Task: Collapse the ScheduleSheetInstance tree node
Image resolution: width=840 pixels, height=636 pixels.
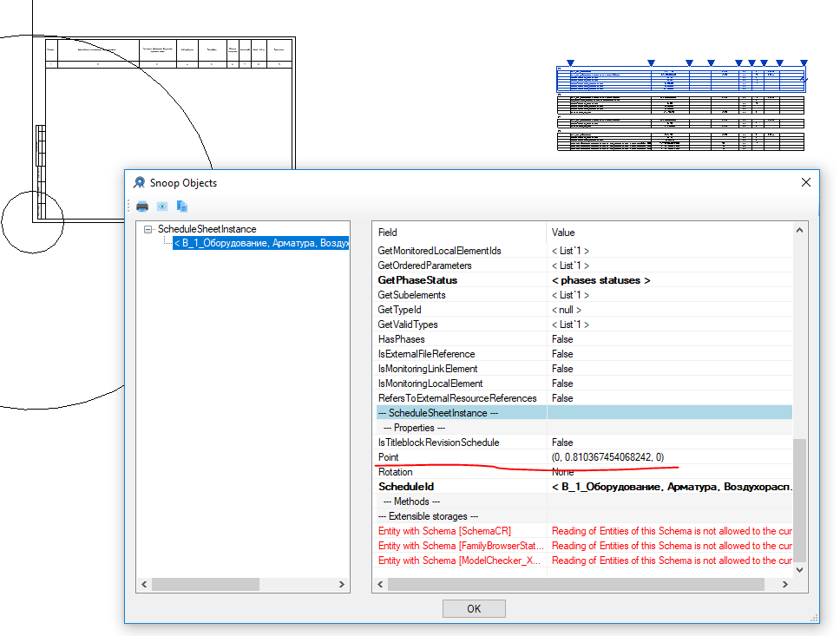Action: [x=148, y=229]
